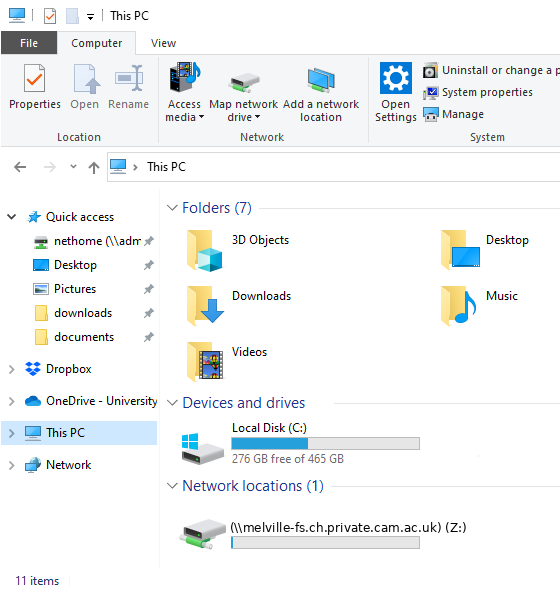Open the File menu tab
Viewport: 560px width, 593px height.
pyautogui.click(x=29, y=43)
